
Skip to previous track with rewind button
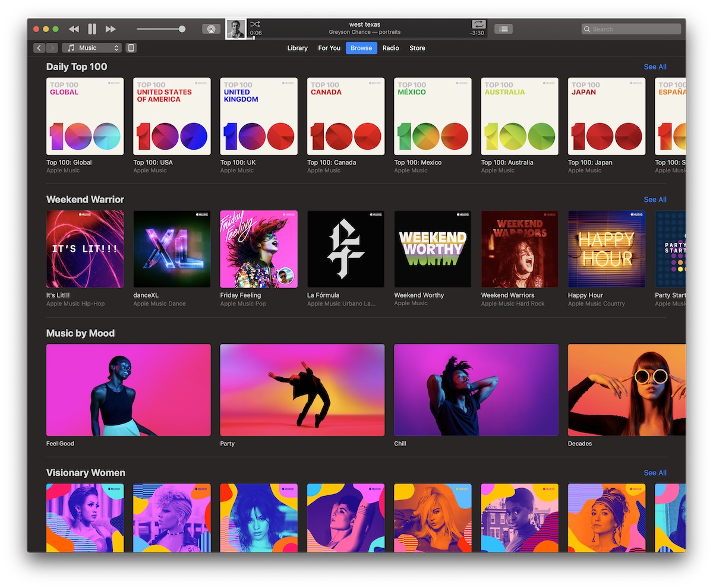(x=74, y=29)
